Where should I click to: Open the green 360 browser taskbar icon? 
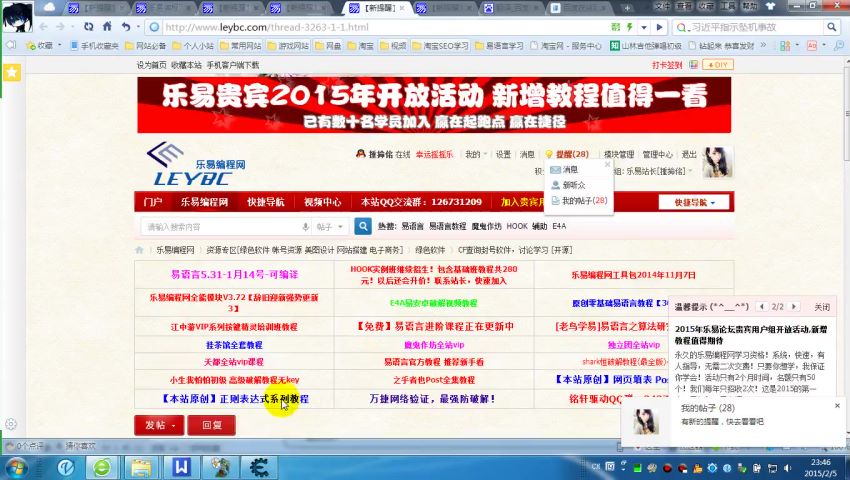pos(102,467)
